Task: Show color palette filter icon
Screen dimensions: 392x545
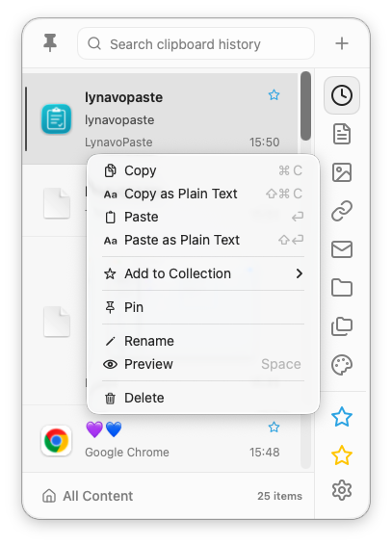Action: coord(342,365)
